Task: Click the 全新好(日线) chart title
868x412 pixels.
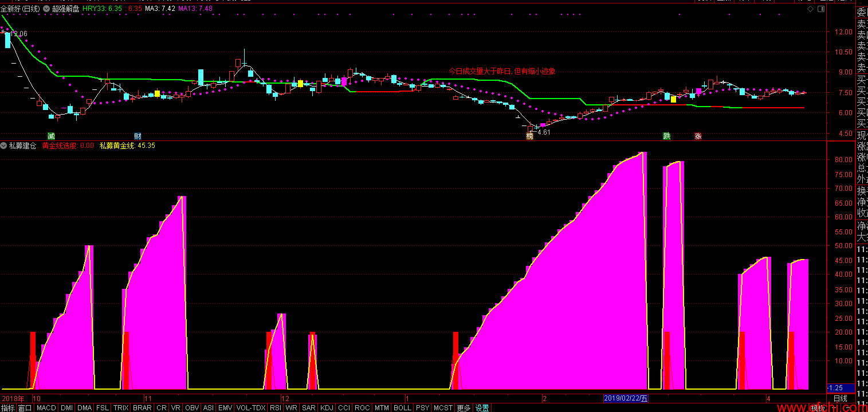Action: pyautogui.click(x=21, y=9)
